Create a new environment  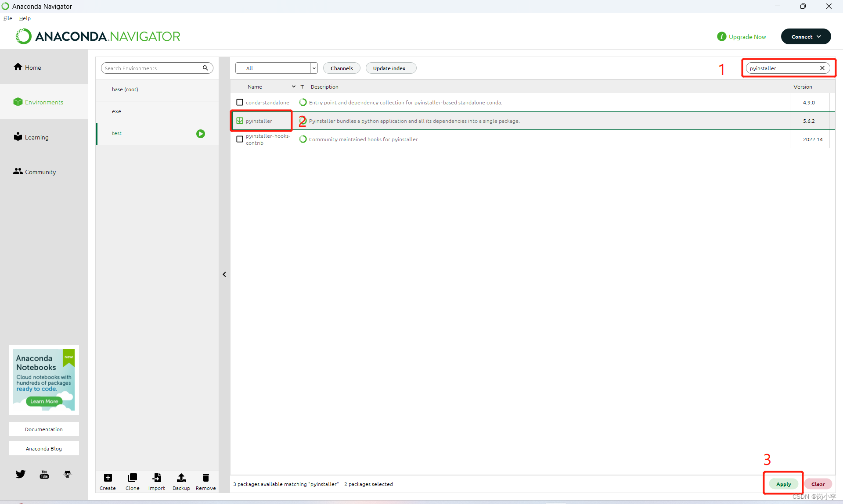point(108,482)
